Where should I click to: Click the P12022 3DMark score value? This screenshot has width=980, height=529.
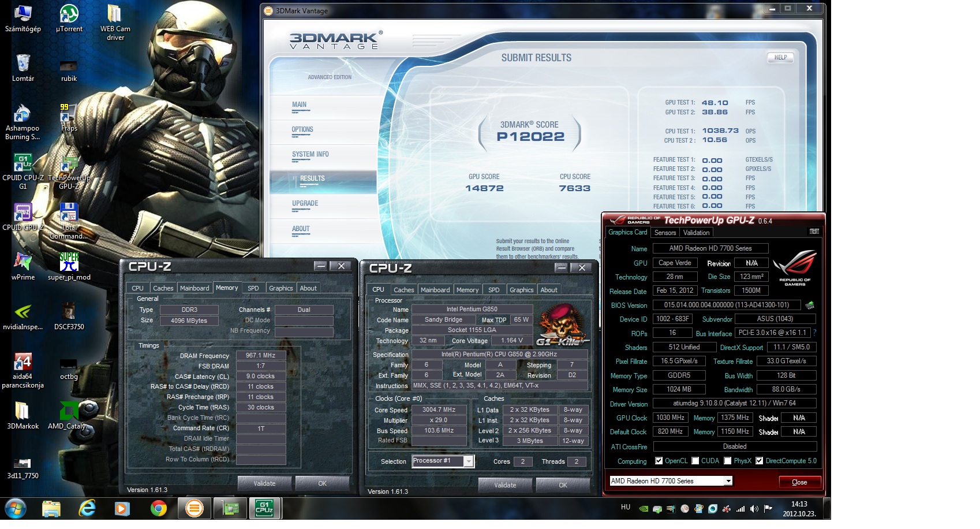coord(530,137)
